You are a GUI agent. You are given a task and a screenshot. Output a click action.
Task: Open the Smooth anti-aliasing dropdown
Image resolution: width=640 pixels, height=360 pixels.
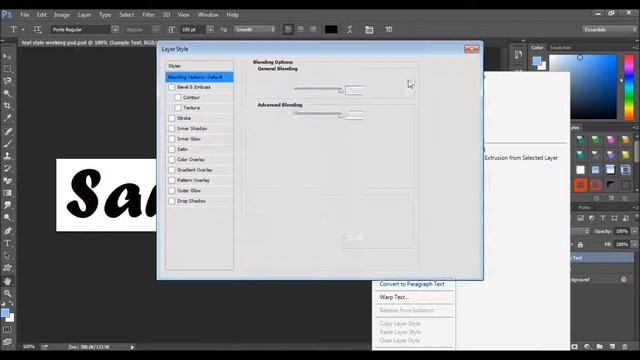click(x=255, y=29)
